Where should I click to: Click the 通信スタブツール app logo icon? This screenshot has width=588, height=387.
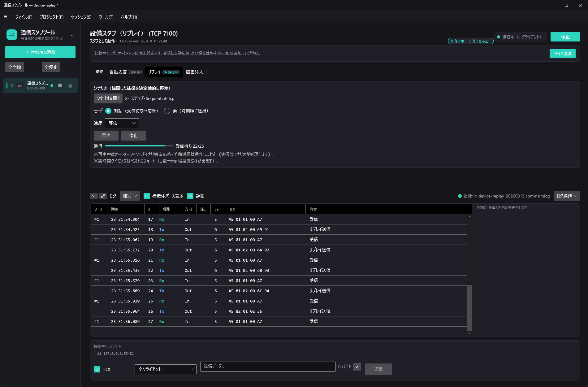(x=12, y=35)
